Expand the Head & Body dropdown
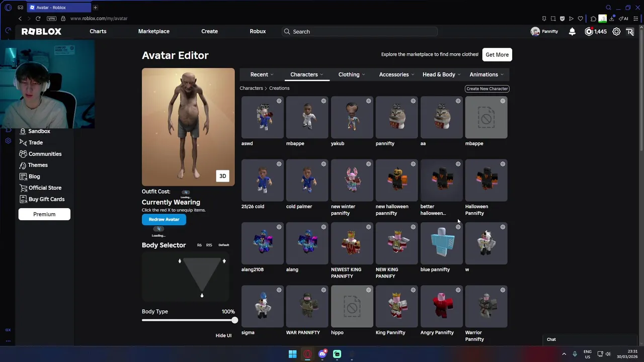This screenshot has width=644, height=362. tap(441, 74)
